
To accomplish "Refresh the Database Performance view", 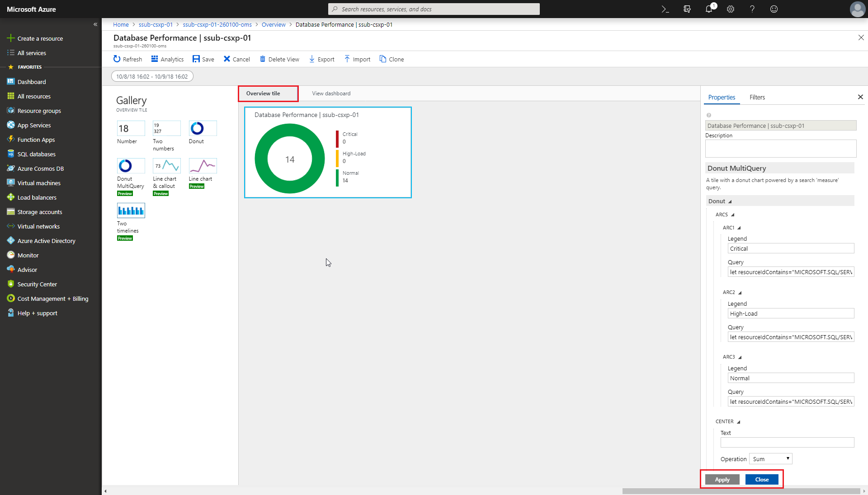I will [127, 59].
